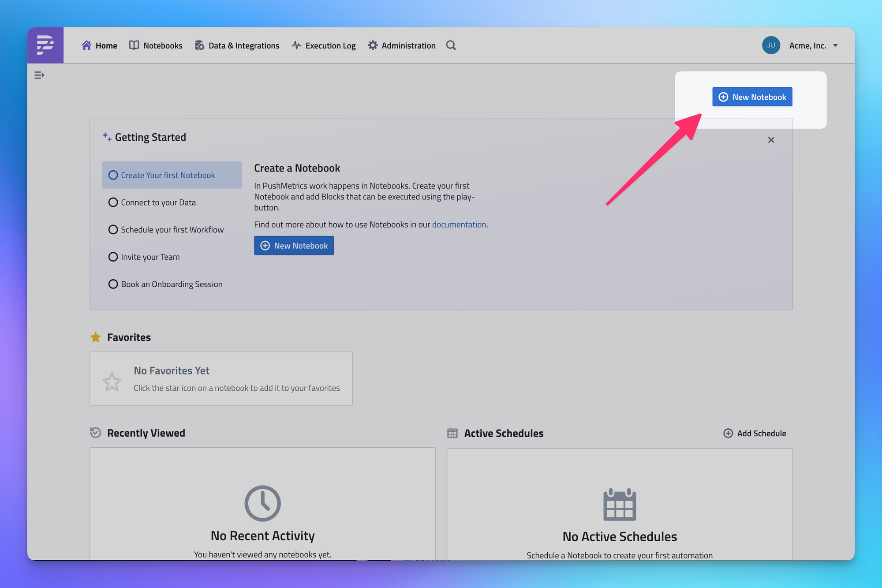Select the Invite your Team step
The height and width of the screenshot is (588, 882).
150,257
